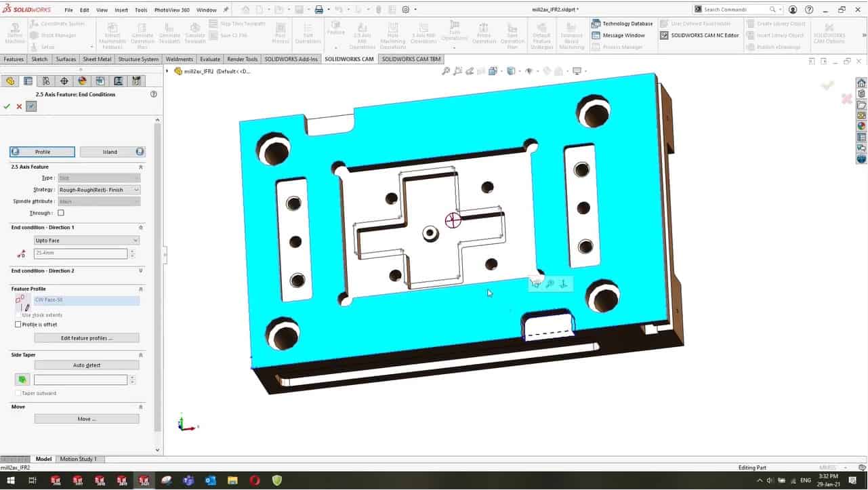
Task: Cancel the feature using the red X
Action: 19,106
